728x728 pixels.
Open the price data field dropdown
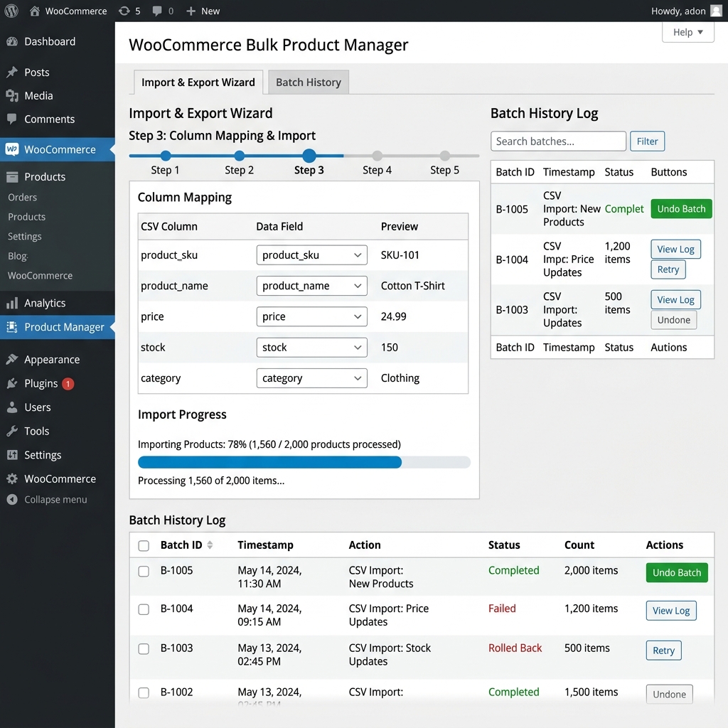pos(311,316)
